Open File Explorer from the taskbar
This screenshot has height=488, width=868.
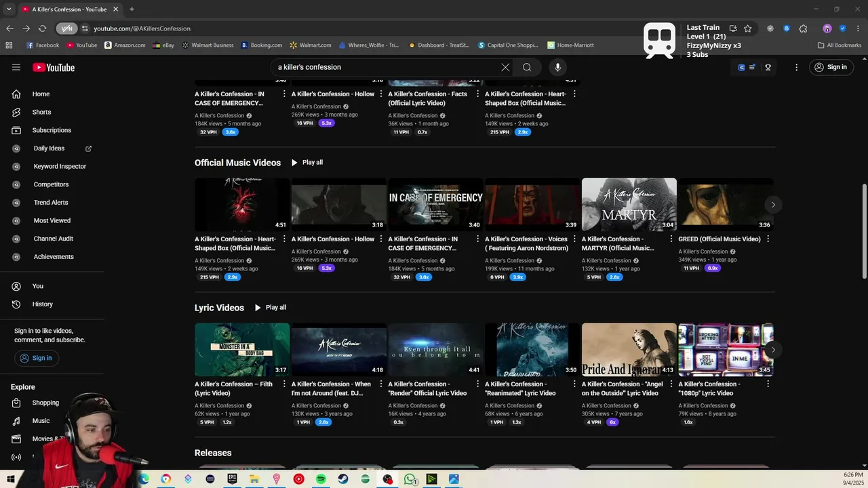pos(254,479)
